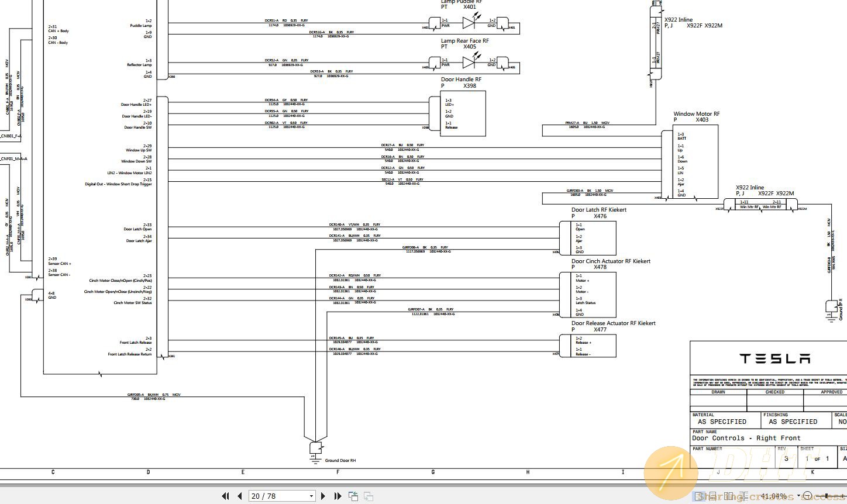Click the 'Window Up SW' pin label

(139, 150)
